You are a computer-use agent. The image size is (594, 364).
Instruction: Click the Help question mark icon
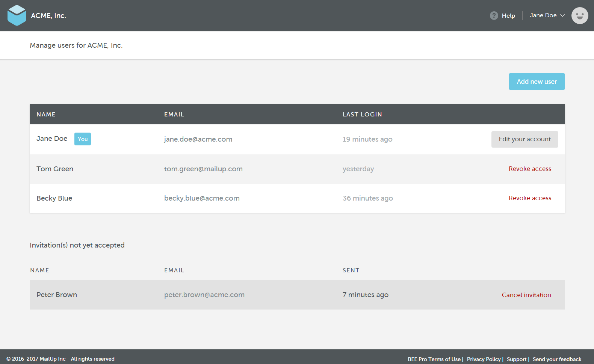pyautogui.click(x=494, y=15)
